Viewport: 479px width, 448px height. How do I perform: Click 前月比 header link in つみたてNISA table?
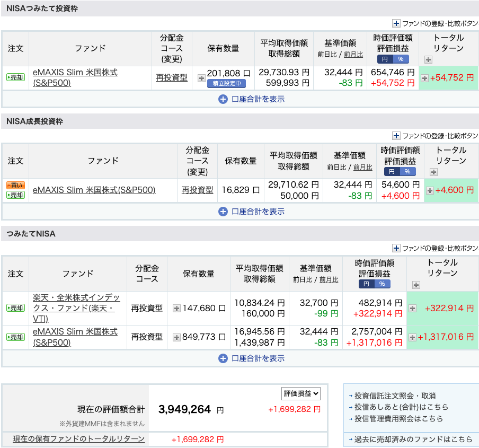click(329, 279)
